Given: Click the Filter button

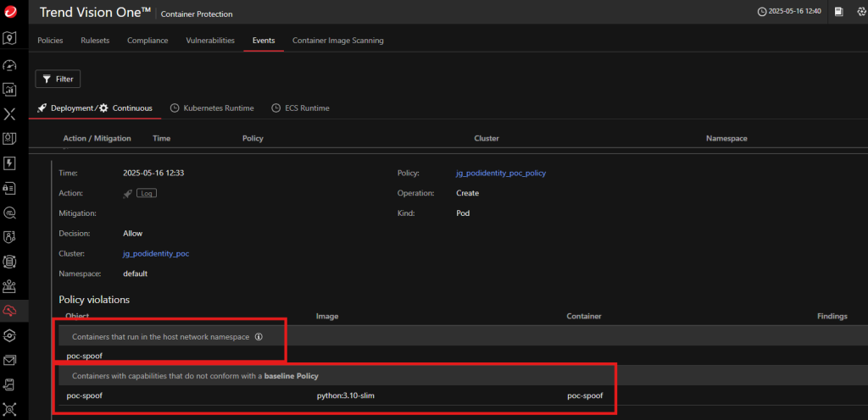Looking at the screenshot, I should click(58, 79).
